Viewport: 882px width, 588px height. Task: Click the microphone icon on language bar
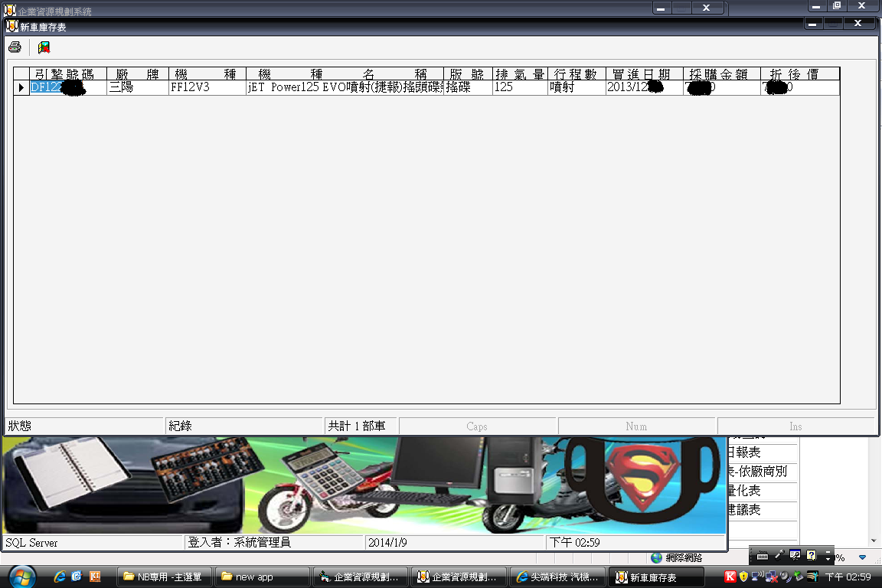(x=779, y=555)
